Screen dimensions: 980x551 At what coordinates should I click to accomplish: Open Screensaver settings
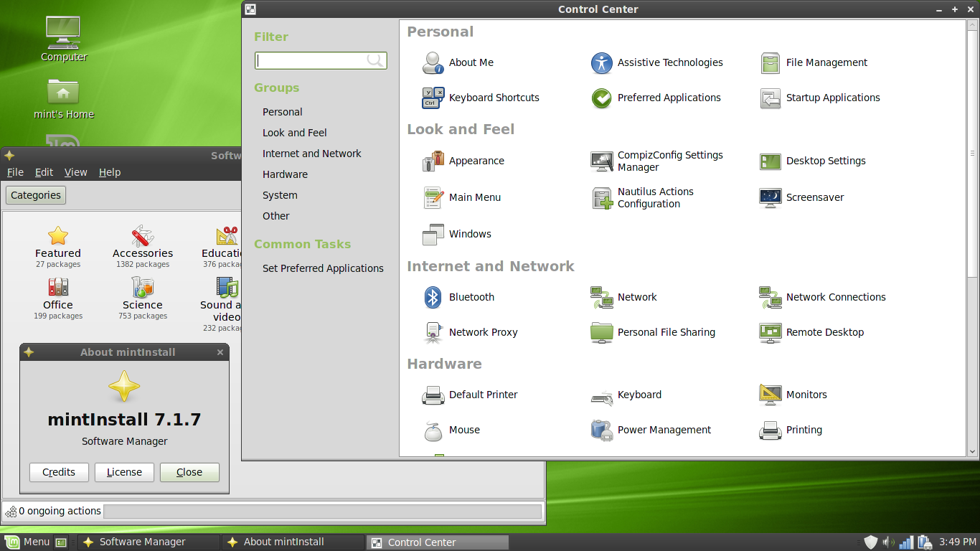(x=802, y=197)
